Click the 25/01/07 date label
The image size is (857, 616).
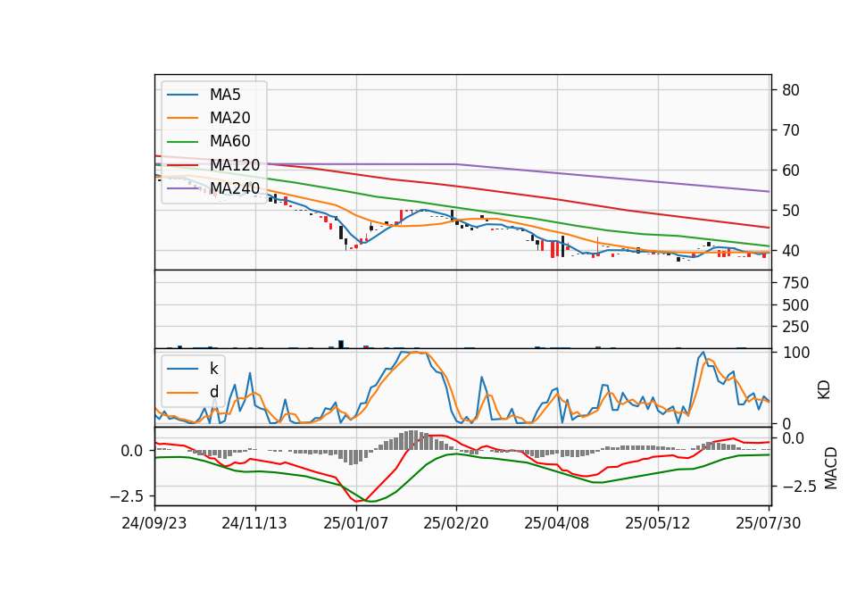356,523
